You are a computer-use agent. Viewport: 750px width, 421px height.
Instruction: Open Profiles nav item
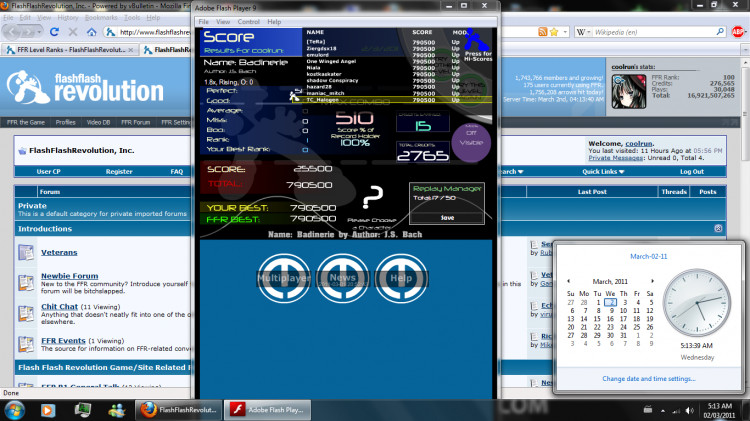click(x=66, y=122)
